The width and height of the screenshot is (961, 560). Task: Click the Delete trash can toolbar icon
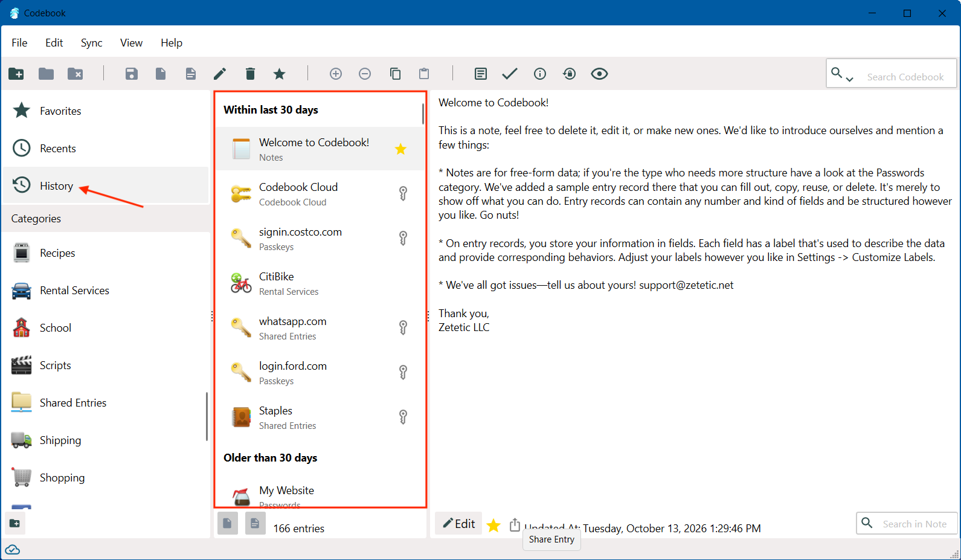click(x=250, y=74)
